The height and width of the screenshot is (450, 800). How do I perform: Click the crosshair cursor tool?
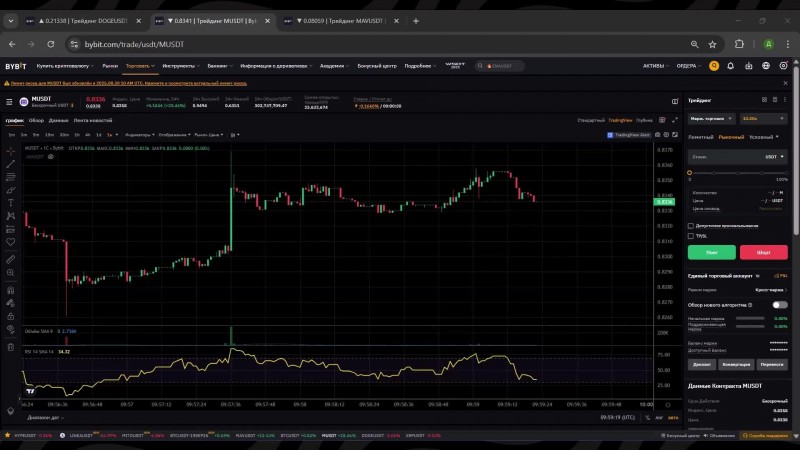[x=11, y=149]
